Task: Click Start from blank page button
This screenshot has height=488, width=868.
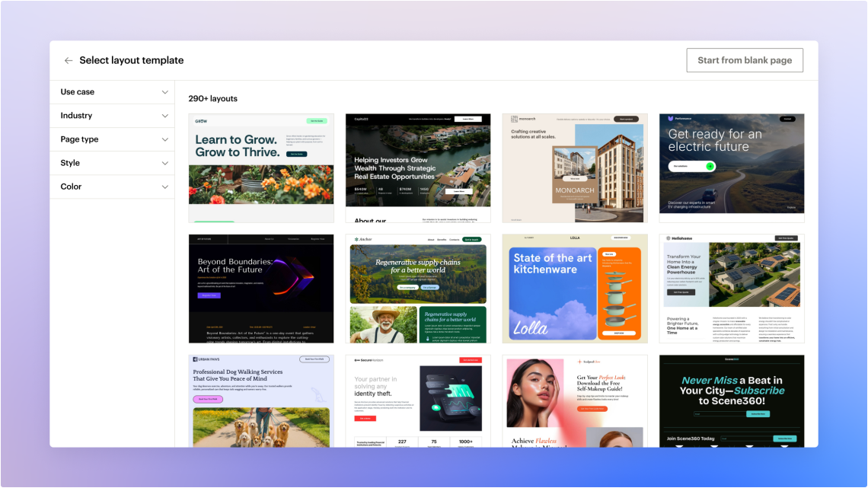Action: (x=744, y=60)
